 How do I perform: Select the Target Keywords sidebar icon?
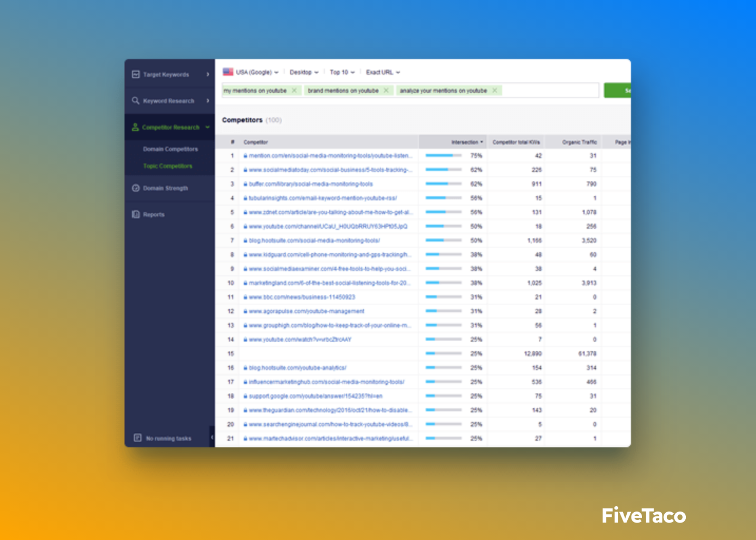[x=136, y=74]
